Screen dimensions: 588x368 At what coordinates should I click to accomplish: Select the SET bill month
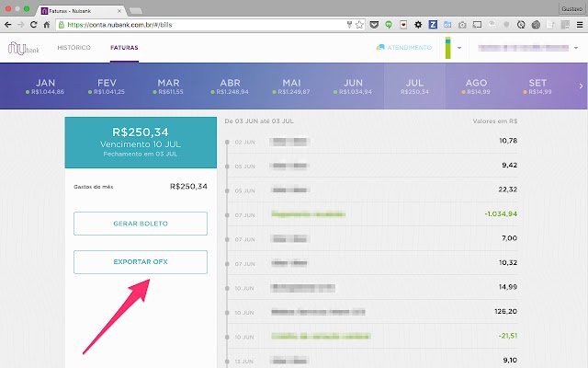537,86
